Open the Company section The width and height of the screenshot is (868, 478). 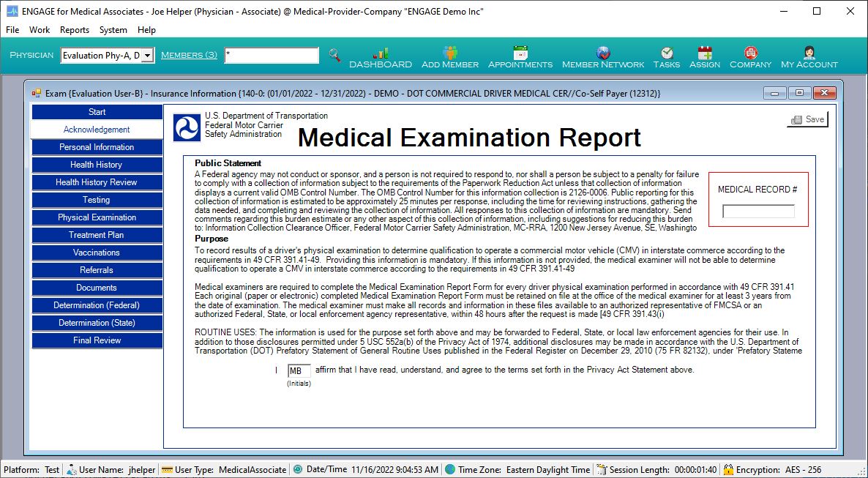pos(749,57)
